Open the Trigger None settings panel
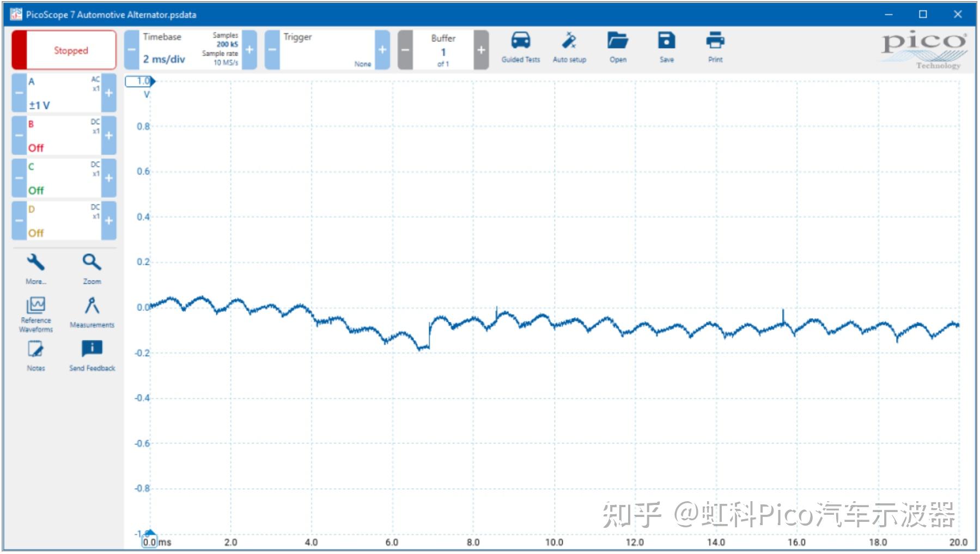This screenshot has width=980, height=554. 327,50
